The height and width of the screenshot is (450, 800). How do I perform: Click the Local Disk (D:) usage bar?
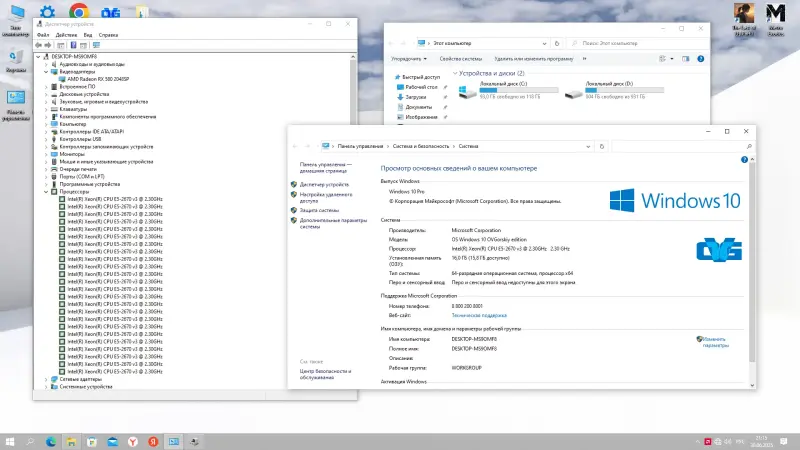(x=624, y=90)
